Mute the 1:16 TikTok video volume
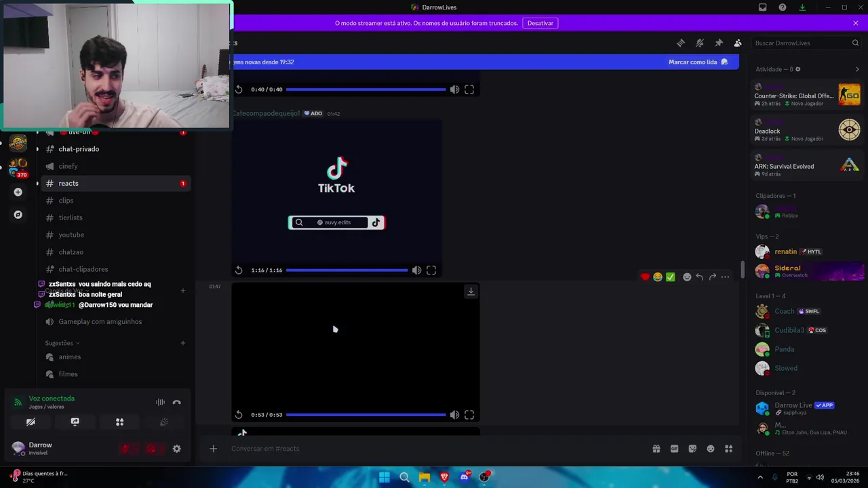This screenshot has height=488, width=868. [416, 270]
